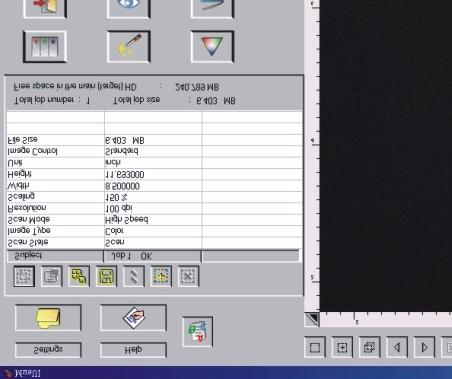Click the Unit value inch
Image resolution: width=452 pixels, height=379 pixels.
click(113, 163)
